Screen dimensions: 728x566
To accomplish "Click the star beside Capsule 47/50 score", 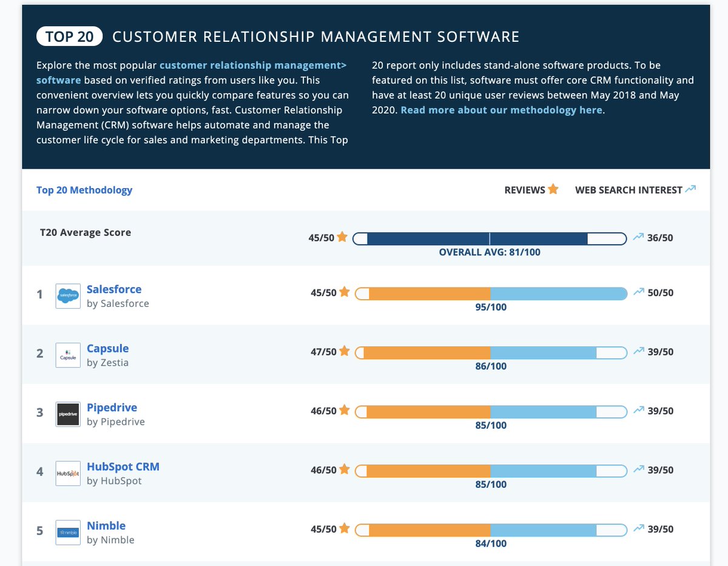I will pyautogui.click(x=345, y=351).
